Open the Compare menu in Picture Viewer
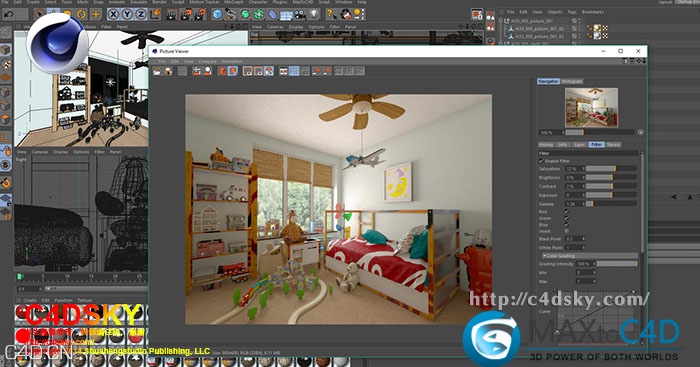This screenshot has height=367, width=700. pyautogui.click(x=207, y=61)
